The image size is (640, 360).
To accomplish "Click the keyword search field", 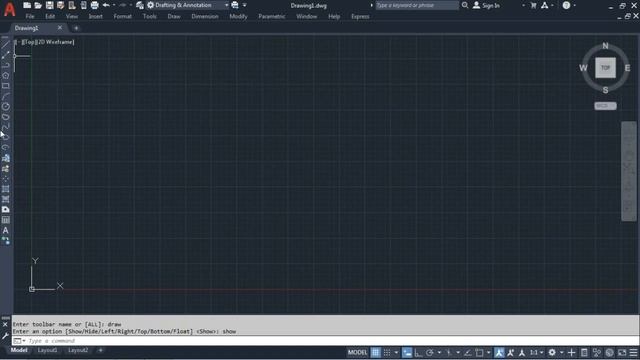I will click(417, 5).
